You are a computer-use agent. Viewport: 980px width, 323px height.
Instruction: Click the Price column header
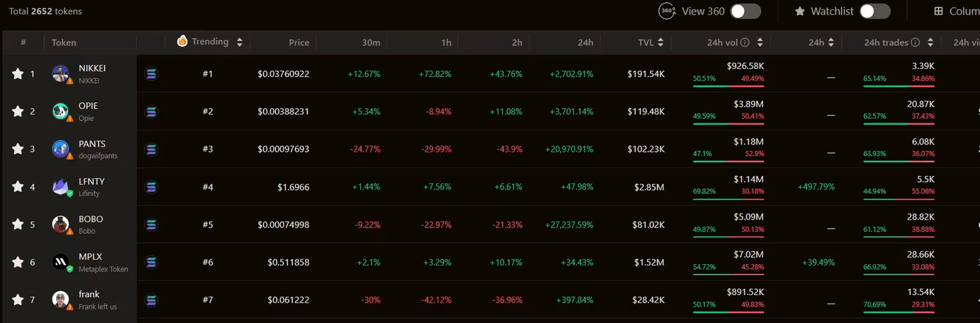299,43
